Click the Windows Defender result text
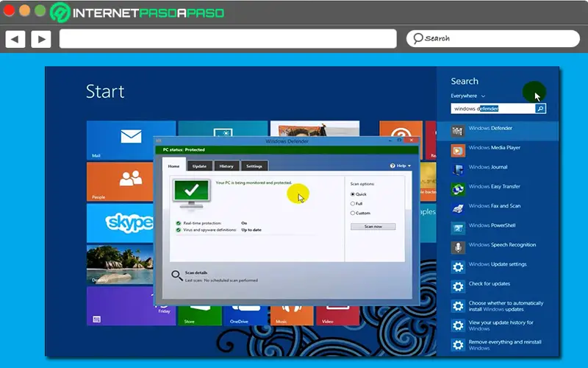The width and height of the screenshot is (588, 368). click(x=490, y=128)
